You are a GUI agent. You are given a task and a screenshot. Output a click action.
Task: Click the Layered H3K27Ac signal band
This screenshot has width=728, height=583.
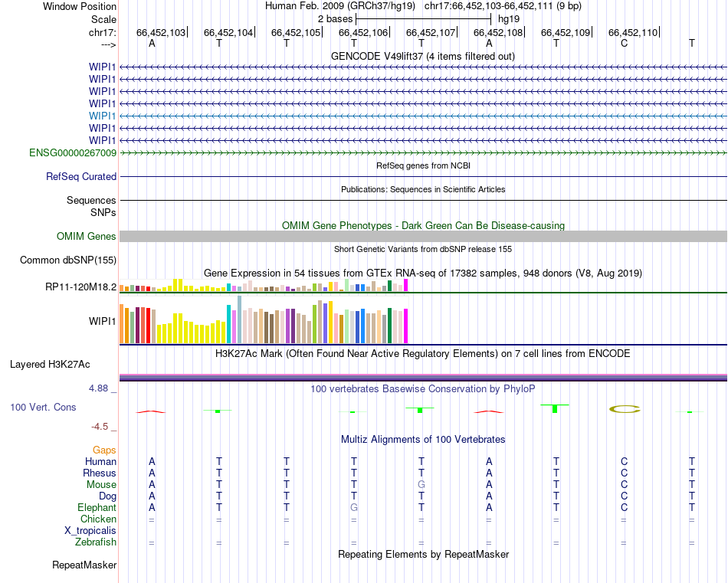point(423,378)
